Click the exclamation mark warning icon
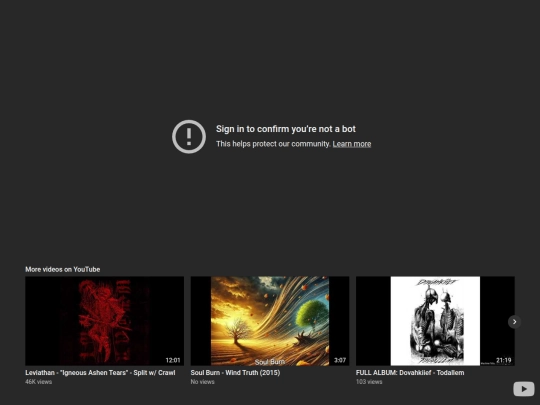 pyautogui.click(x=189, y=136)
